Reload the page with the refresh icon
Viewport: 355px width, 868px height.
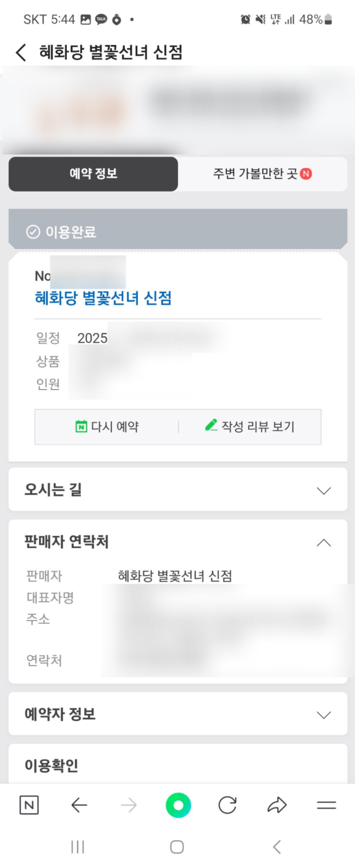227,805
